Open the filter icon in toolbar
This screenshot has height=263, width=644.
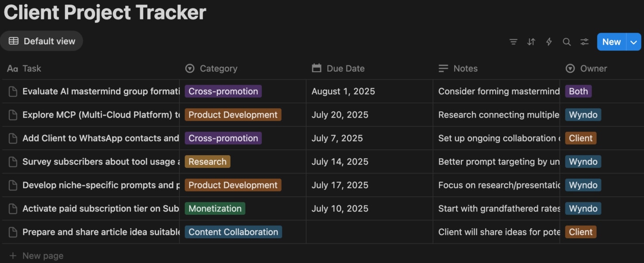(513, 42)
